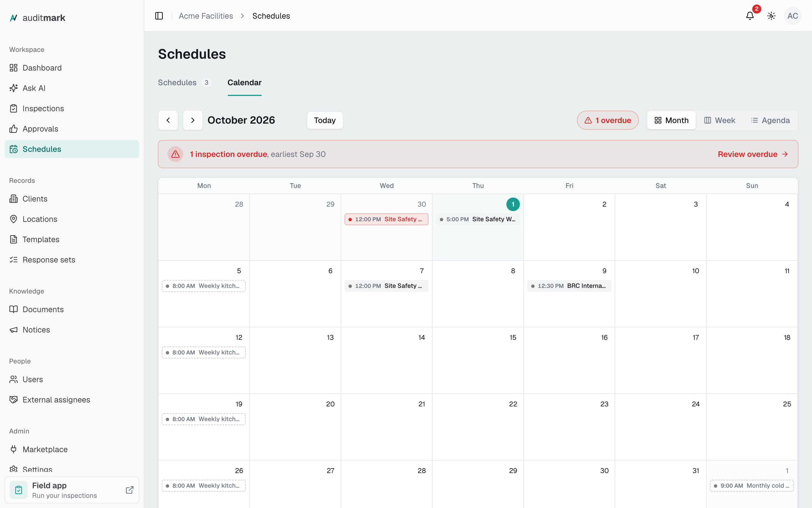The height and width of the screenshot is (508, 812).
Task: Open overdue Sep 30 Site Safety event
Action: click(386, 219)
